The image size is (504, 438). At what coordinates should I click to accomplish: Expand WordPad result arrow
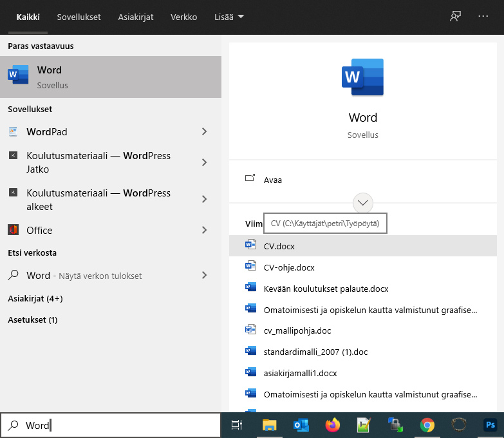click(x=204, y=131)
